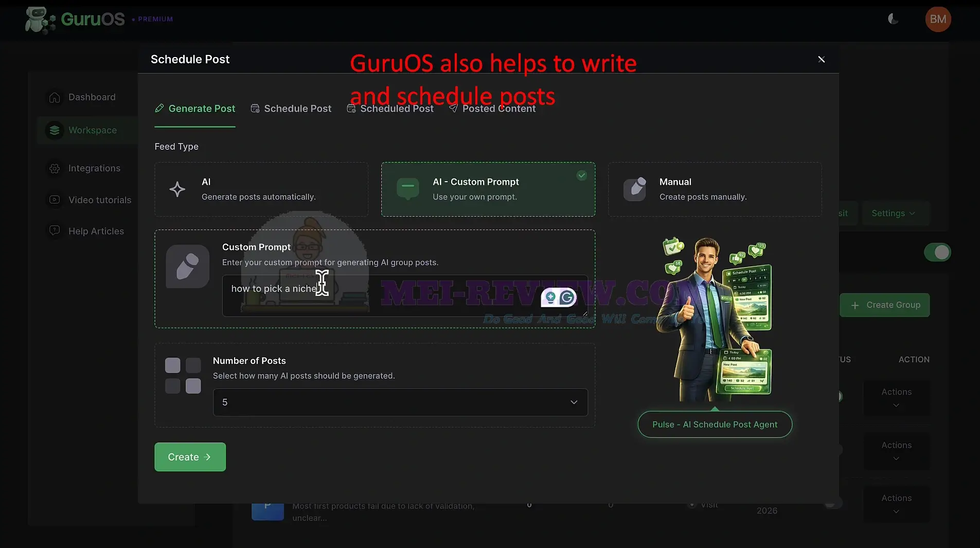Click the Number of Posts grid icon
Screen dimensions: 980x548
pos(183,376)
